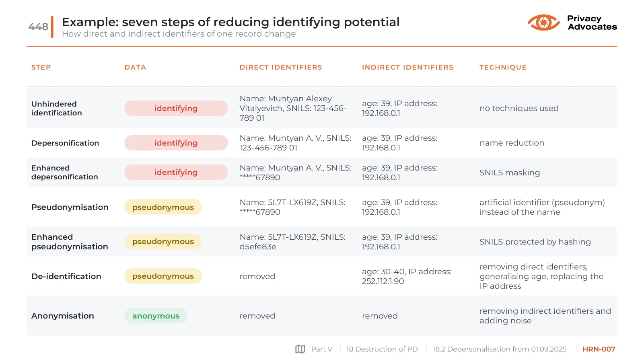The image size is (644, 362).
Task: Click the 'artificial identifier (pseudonym)' technique cell
Action: coord(542,207)
